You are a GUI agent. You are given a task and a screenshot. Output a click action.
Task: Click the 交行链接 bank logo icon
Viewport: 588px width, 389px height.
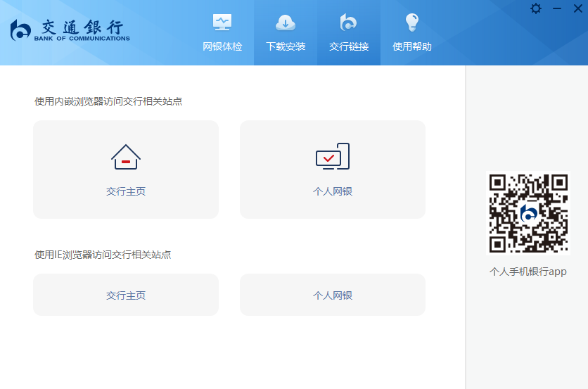348,23
